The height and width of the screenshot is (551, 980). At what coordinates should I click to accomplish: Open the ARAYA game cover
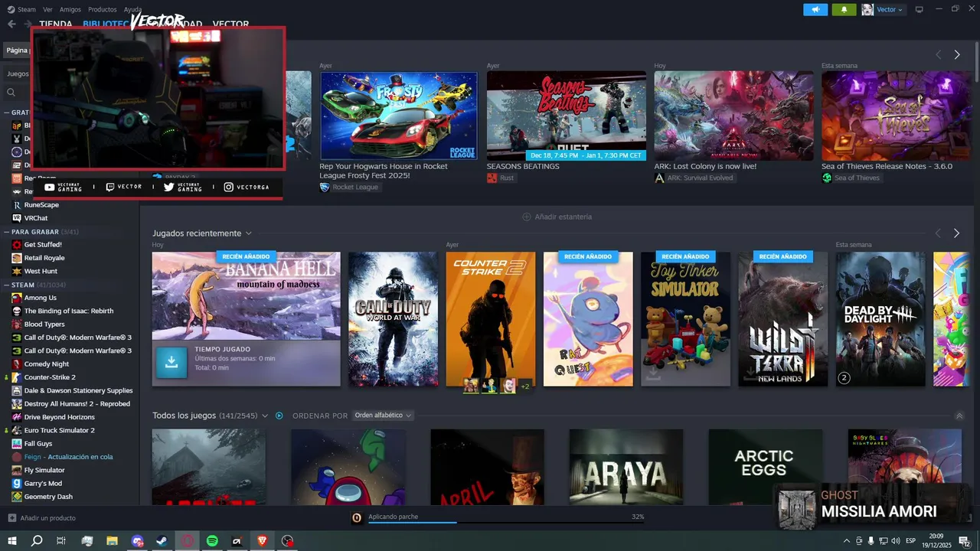tap(626, 467)
